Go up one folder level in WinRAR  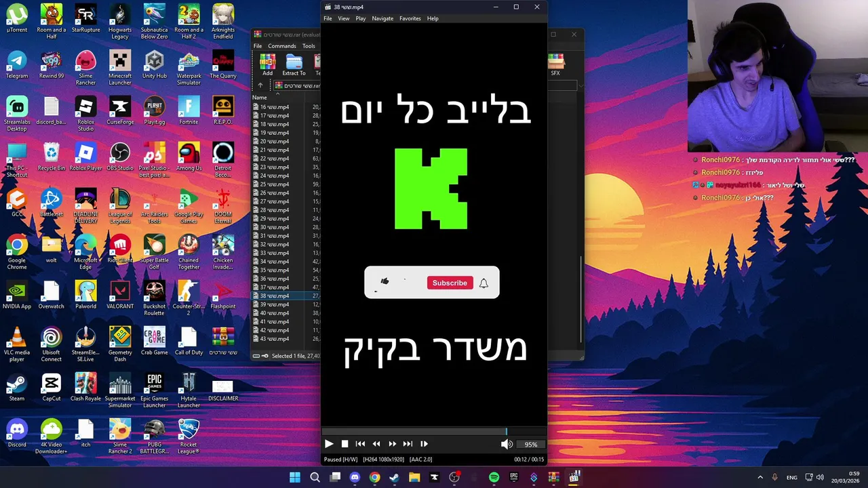click(260, 85)
